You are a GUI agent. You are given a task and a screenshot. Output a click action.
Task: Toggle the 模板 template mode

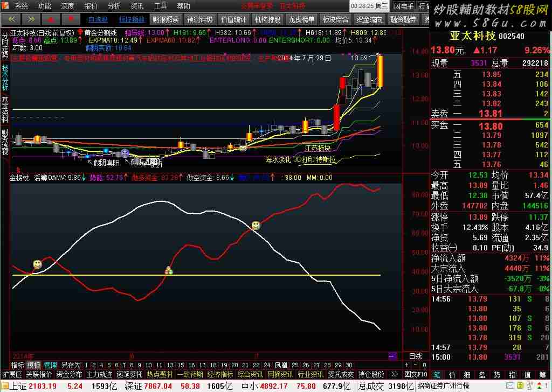34,365
